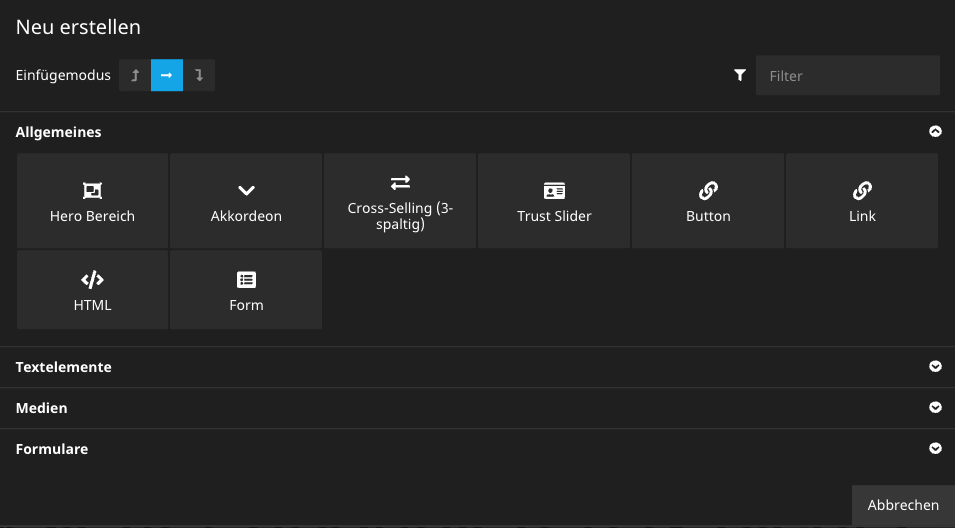Select the Form list icon

tap(246, 280)
